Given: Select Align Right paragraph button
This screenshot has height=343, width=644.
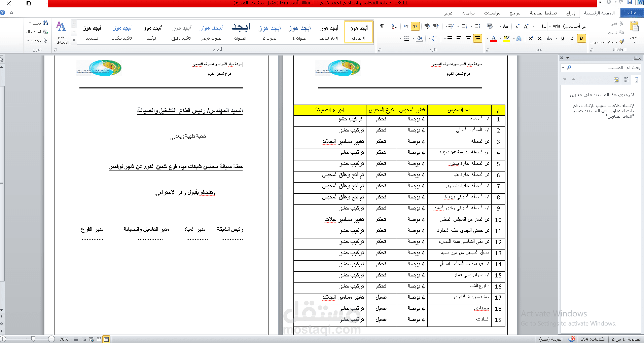Looking at the screenshot, I should tap(477, 38).
